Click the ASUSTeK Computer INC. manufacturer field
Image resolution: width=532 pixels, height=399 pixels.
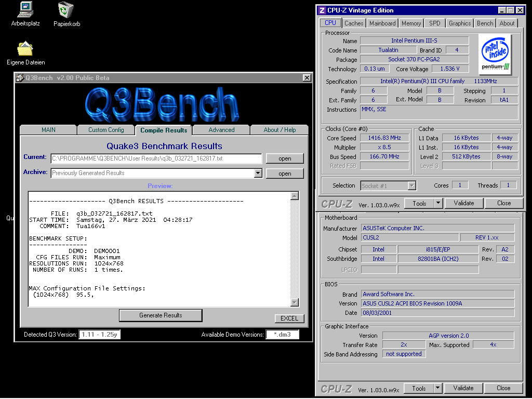[437, 229]
